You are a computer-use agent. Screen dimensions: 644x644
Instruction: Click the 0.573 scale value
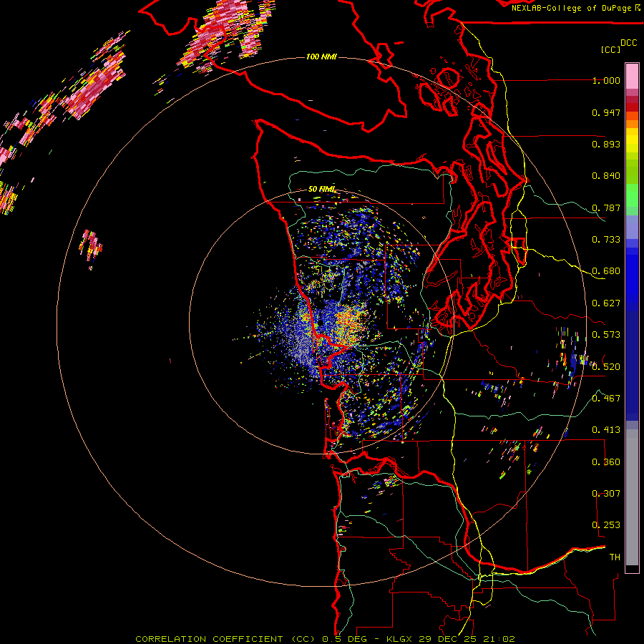[606, 335]
